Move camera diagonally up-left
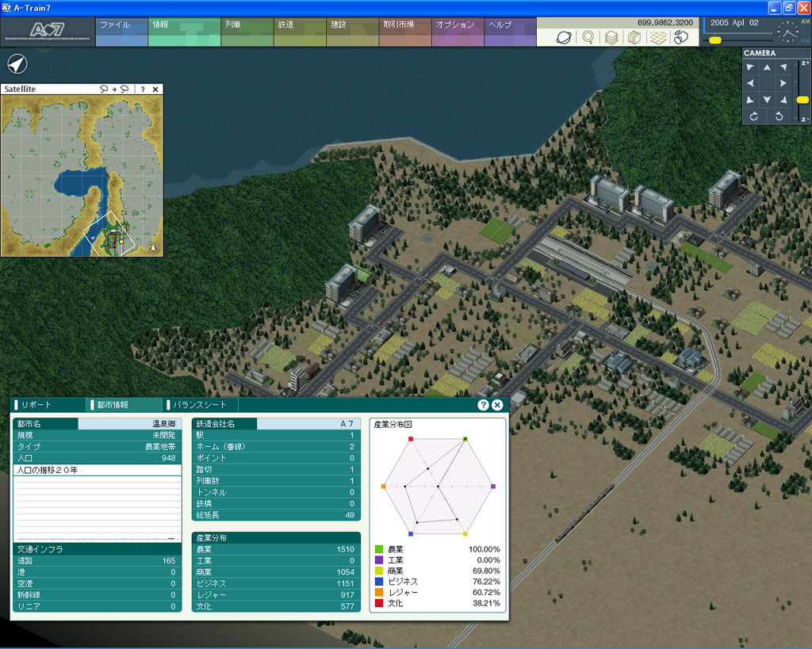 tap(750, 67)
